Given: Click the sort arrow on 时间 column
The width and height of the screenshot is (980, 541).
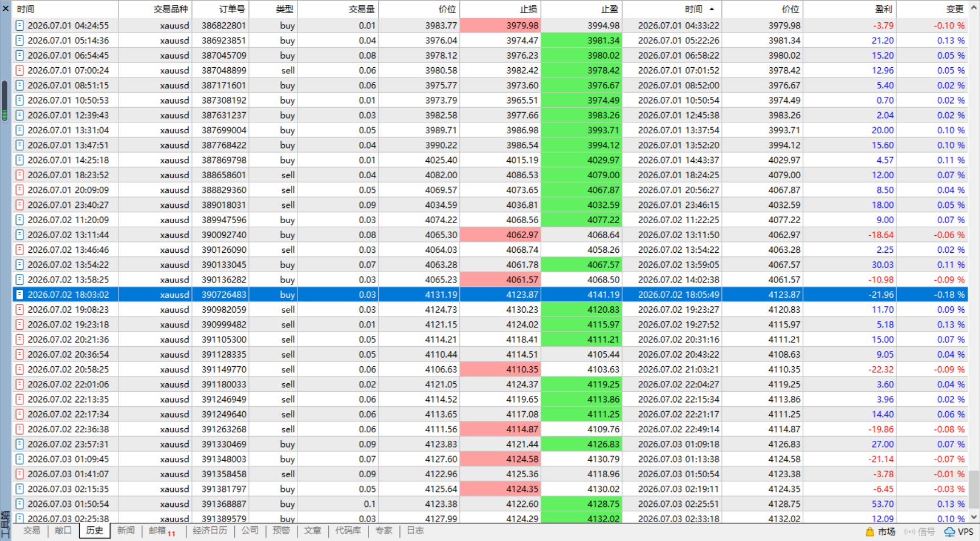Looking at the screenshot, I should tap(712, 9).
